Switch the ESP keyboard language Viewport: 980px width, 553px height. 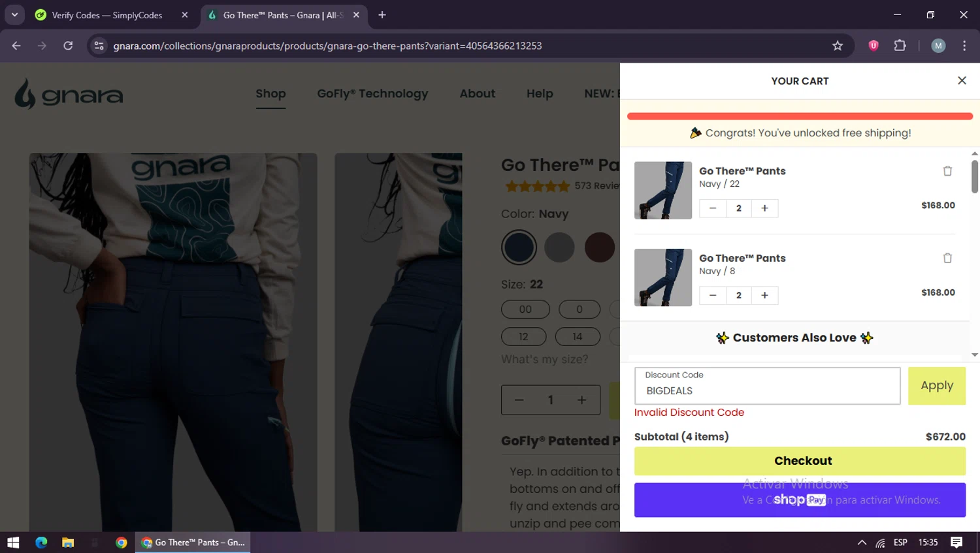pyautogui.click(x=900, y=543)
